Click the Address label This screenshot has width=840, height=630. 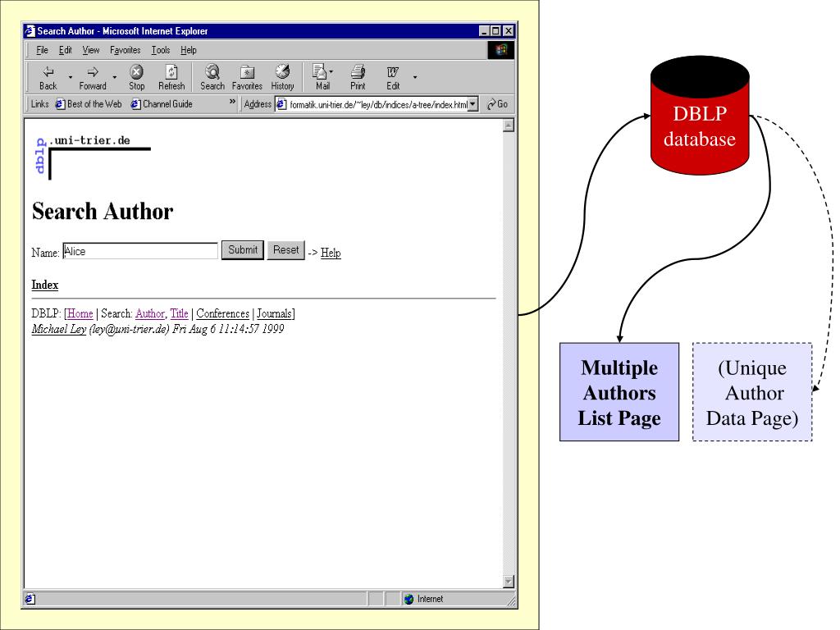tap(258, 104)
